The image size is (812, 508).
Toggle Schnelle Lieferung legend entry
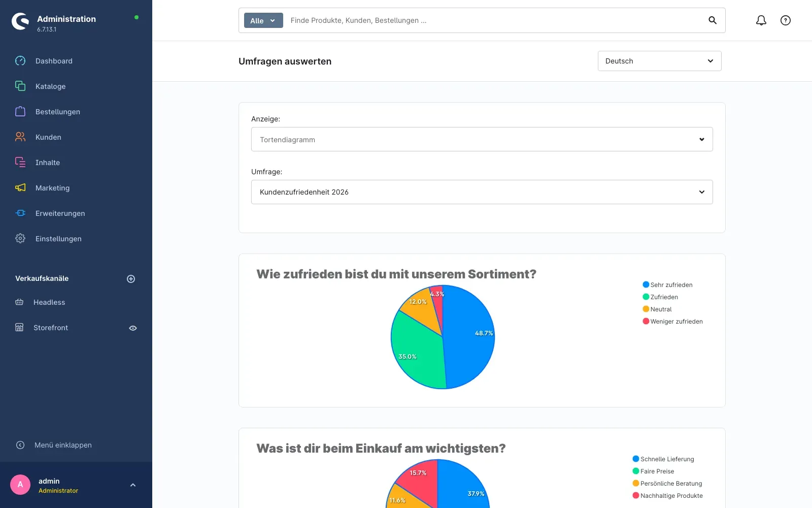[663, 459]
